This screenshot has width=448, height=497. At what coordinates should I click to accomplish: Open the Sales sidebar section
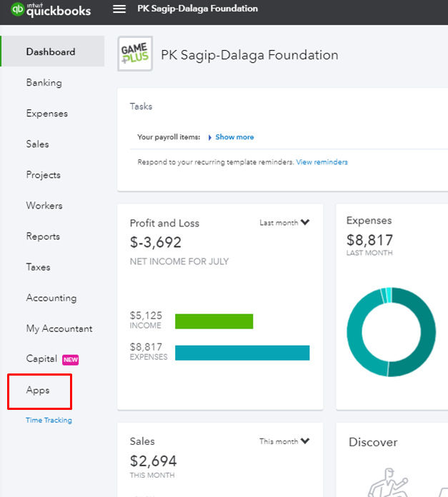[38, 144]
